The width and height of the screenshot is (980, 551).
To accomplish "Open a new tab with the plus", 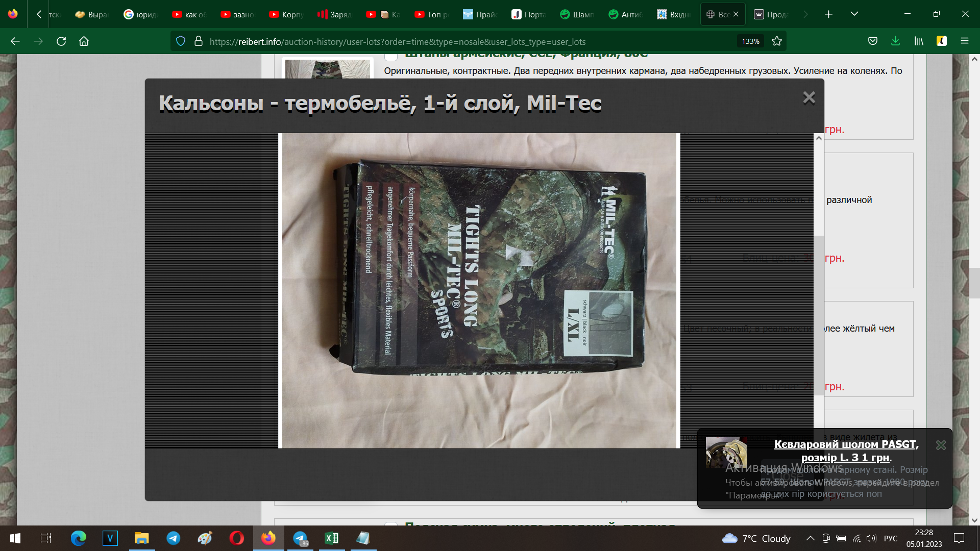I will [x=828, y=14].
